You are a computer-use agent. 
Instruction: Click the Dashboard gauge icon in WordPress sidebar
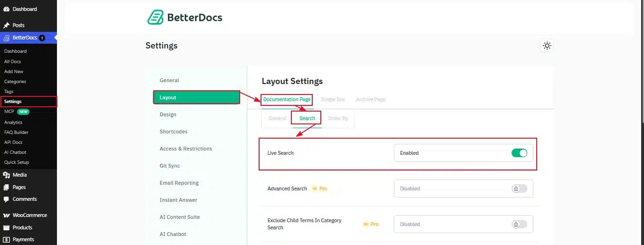pyautogui.click(x=7, y=9)
